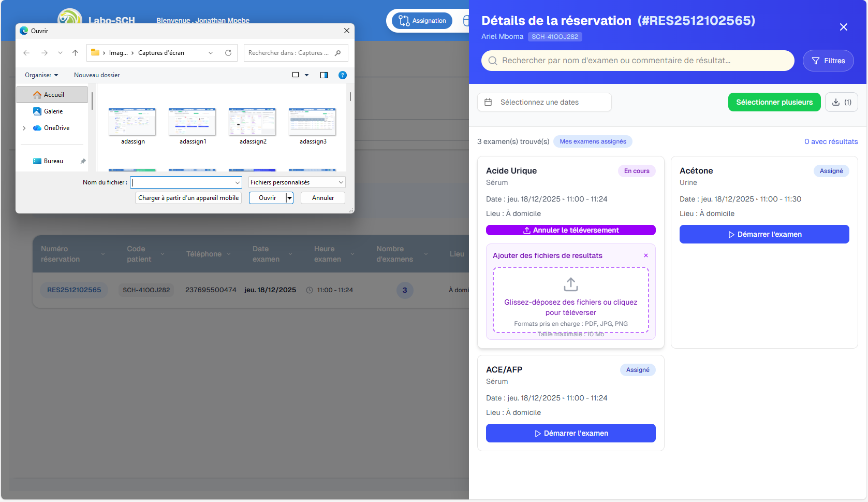Start the Acétone exam
The height and width of the screenshot is (502, 868).
764,234
